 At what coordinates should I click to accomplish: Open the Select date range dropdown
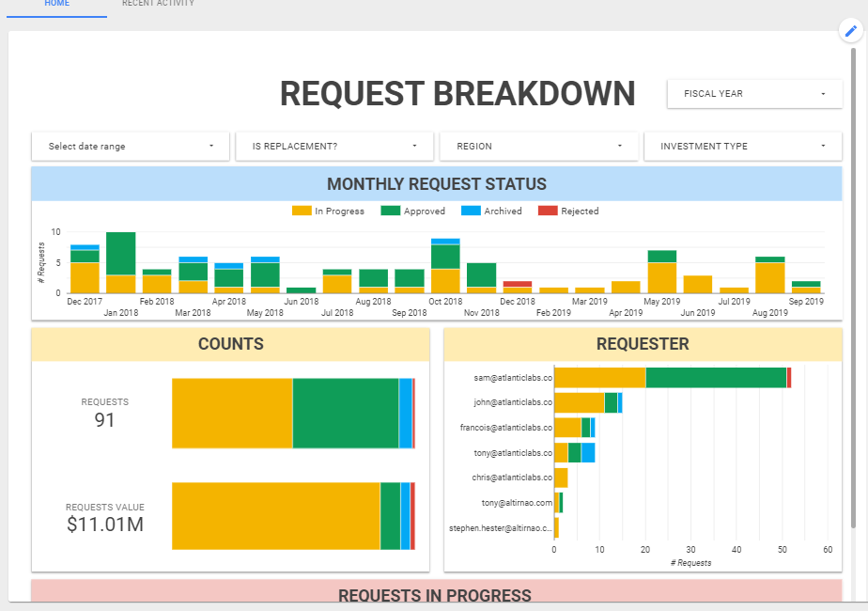[x=131, y=147]
